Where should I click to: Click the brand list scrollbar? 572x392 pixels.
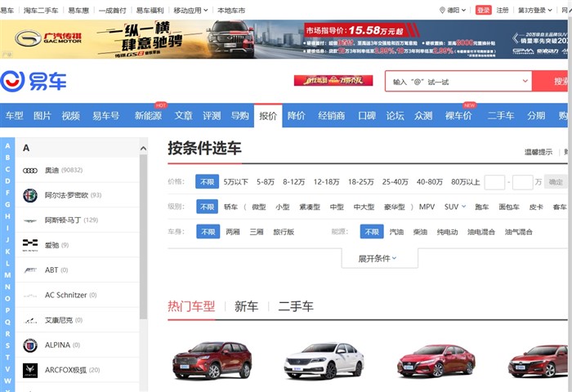pos(143,237)
